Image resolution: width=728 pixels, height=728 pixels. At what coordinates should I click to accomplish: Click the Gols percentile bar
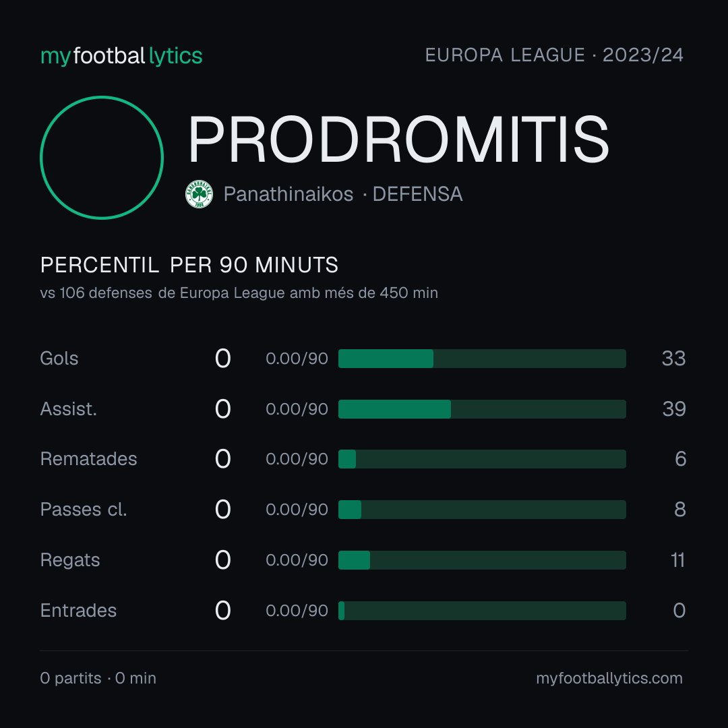482,359
